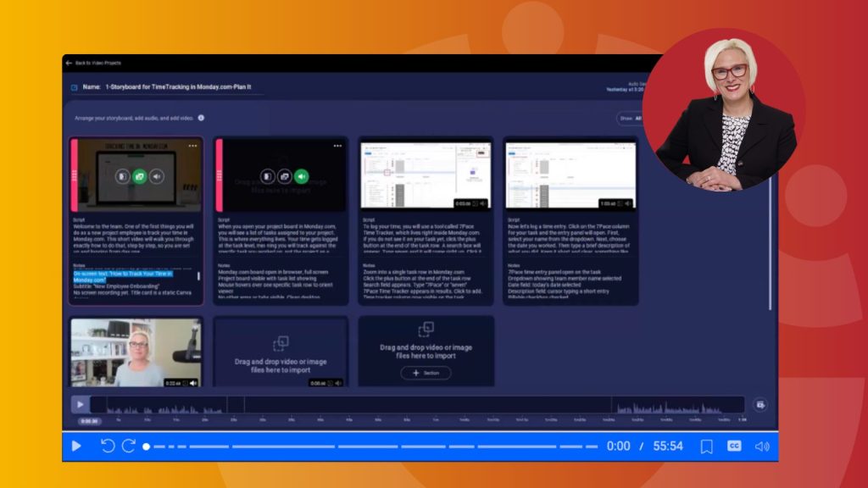Select the fourth section's 7Pace entry thumbnail
This screenshot has width=868, height=488.
570,175
